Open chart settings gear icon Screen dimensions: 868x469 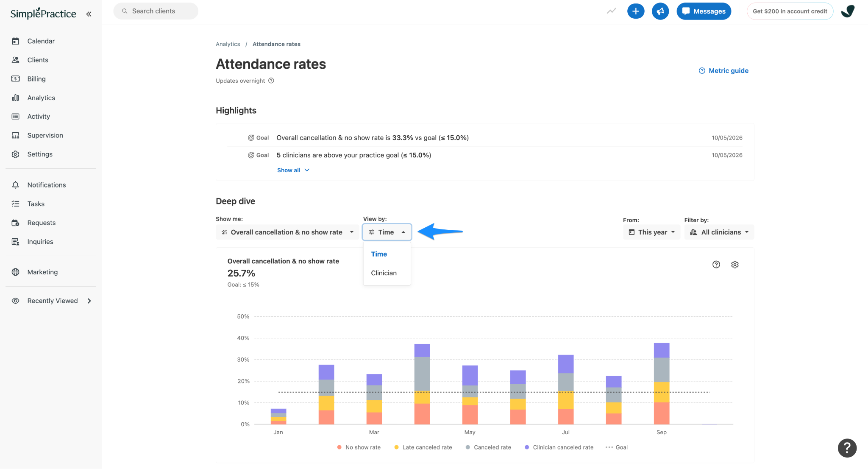pyautogui.click(x=735, y=265)
